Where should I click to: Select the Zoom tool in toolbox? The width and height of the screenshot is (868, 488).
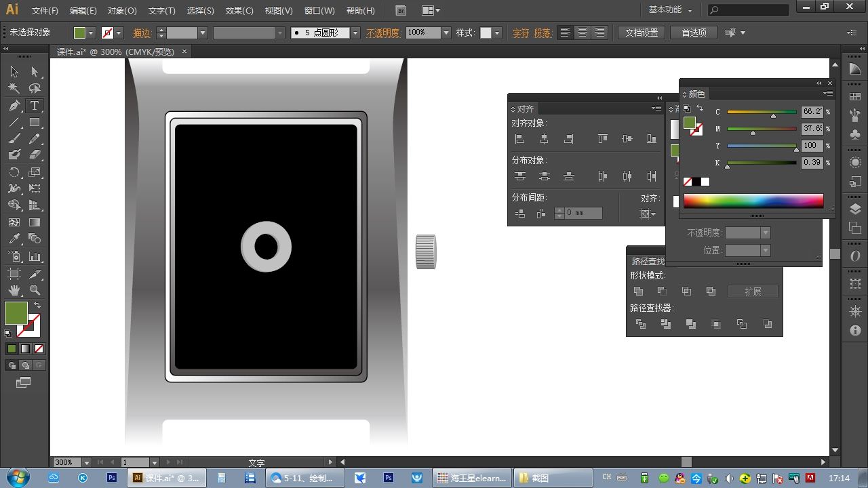(35, 290)
